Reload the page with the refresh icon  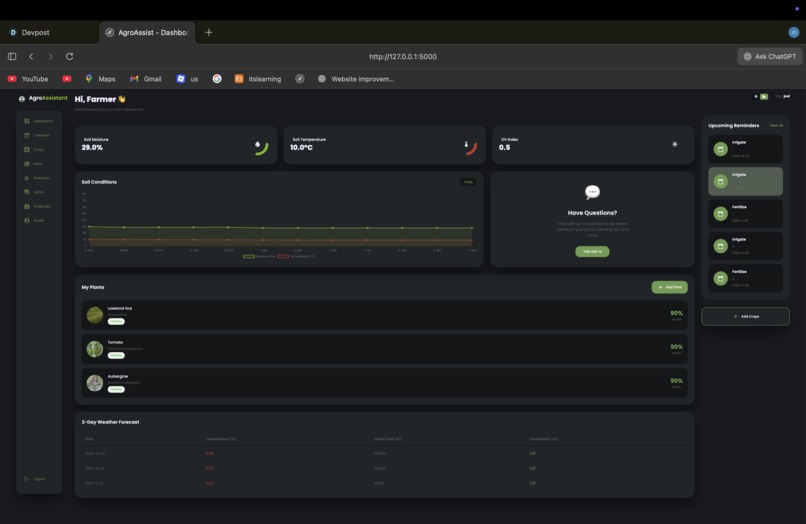pyautogui.click(x=69, y=57)
